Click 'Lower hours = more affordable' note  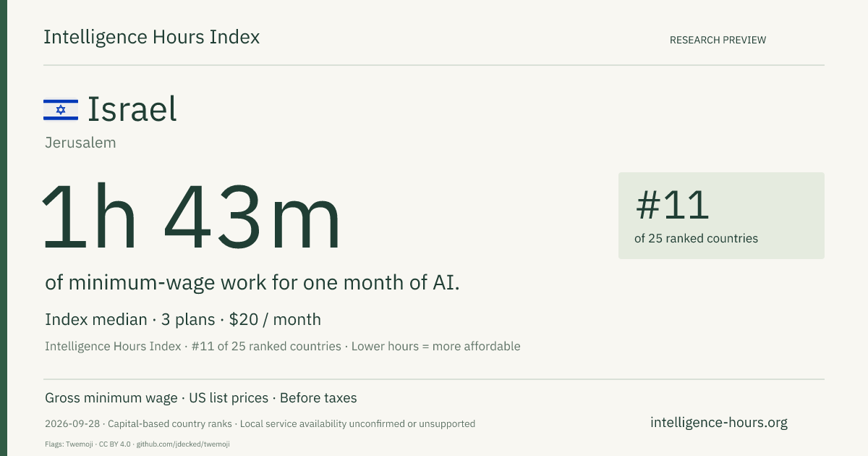tap(435, 346)
